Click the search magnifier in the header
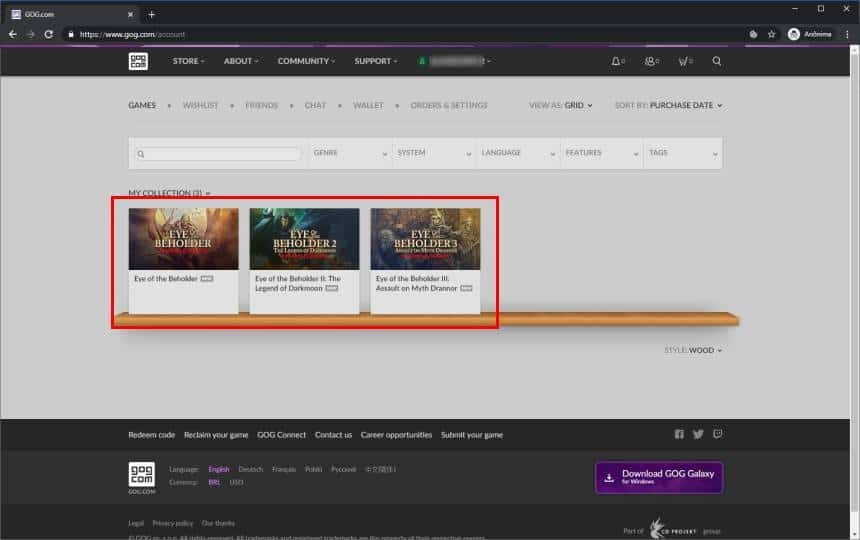Image resolution: width=860 pixels, height=540 pixels. point(716,61)
